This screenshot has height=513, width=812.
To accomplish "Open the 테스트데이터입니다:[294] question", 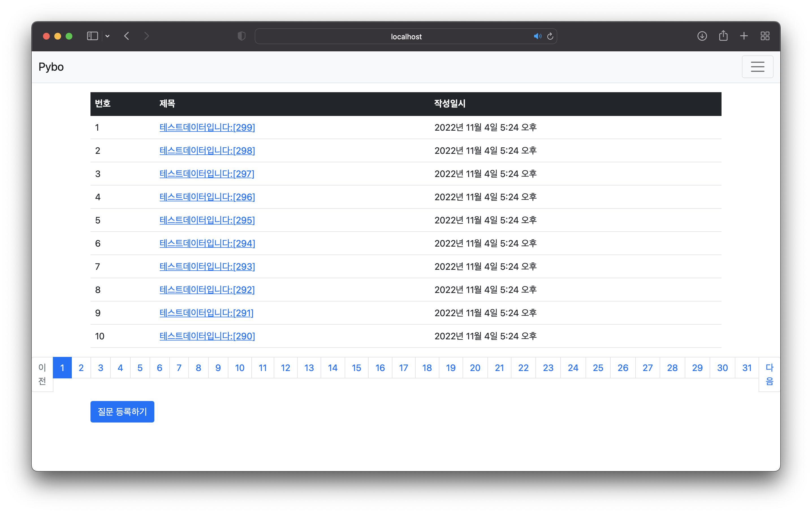I will 207,243.
